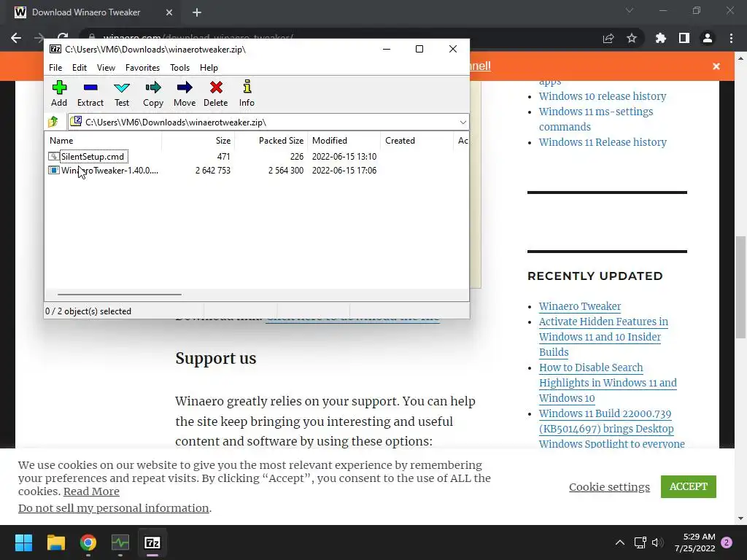
Task: Click Do not sell my personal information
Action: (113, 508)
